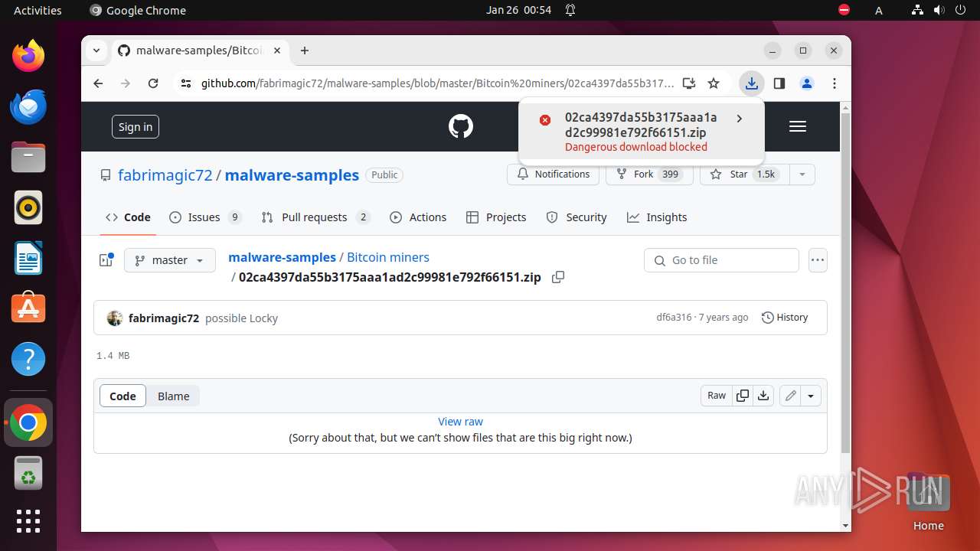Open LibreOffice Writer from the dock
980x551 pixels.
[28, 258]
